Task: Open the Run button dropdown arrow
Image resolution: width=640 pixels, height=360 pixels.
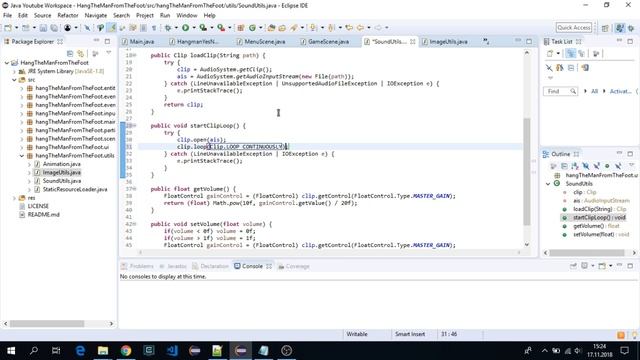Action: [x=194, y=28]
